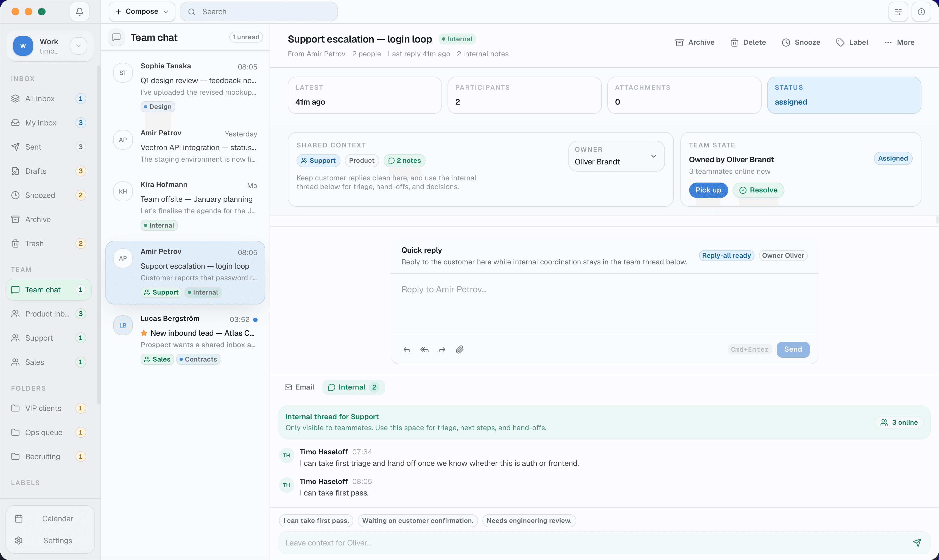The image size is (939, 560).
Task: Go to Sent folder
Action: pyautogui.click(x=49, y=147)
